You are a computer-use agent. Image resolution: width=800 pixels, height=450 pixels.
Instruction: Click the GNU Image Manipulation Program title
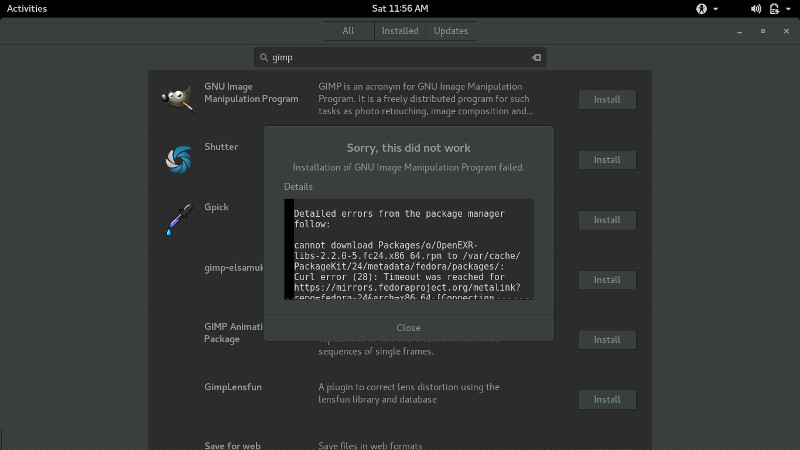[251, 93]
